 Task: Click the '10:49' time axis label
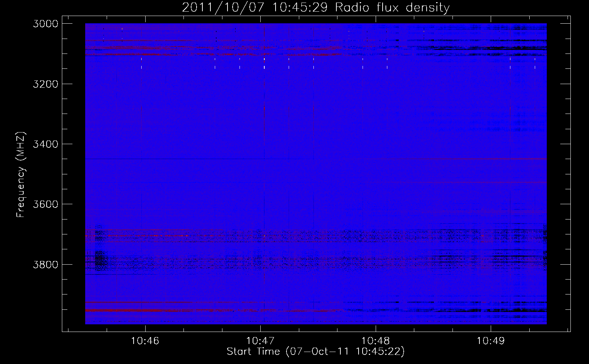click(x=491, y=341)
